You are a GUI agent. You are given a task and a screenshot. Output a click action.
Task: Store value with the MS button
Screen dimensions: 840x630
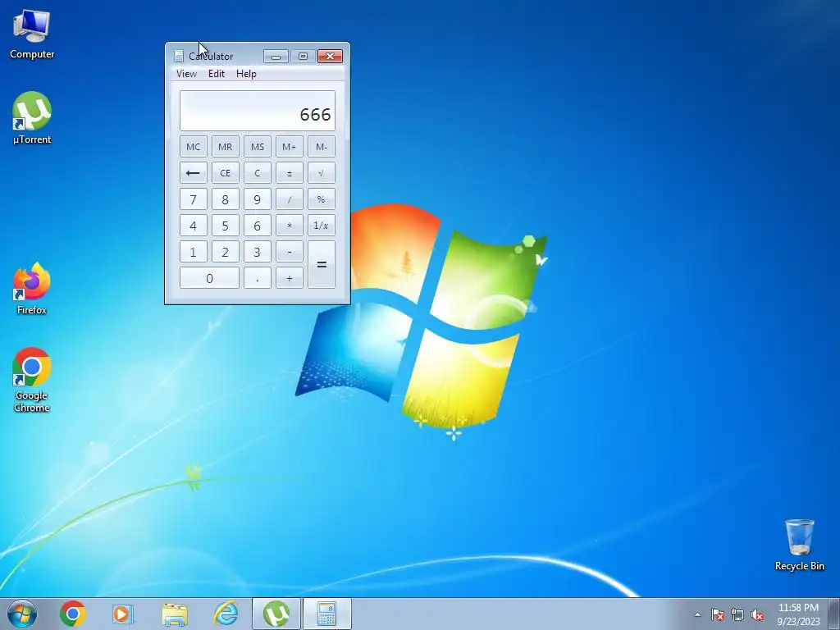coord(257,147)
